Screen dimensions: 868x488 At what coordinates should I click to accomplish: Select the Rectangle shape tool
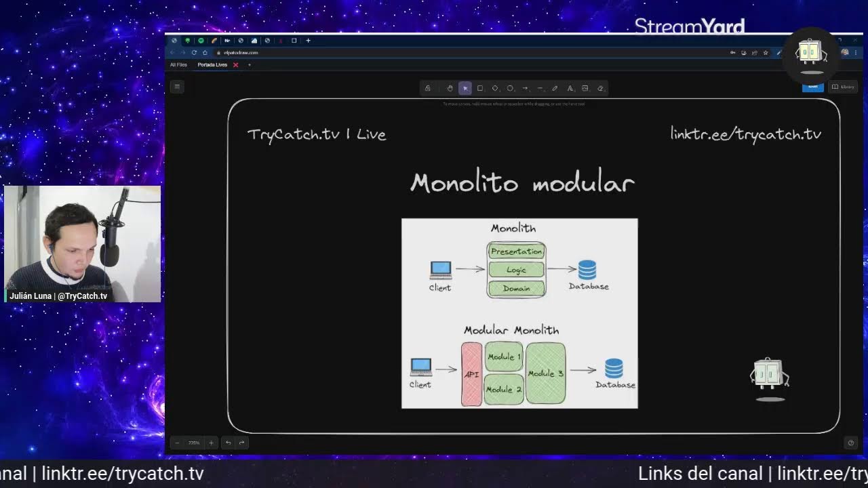480,88
